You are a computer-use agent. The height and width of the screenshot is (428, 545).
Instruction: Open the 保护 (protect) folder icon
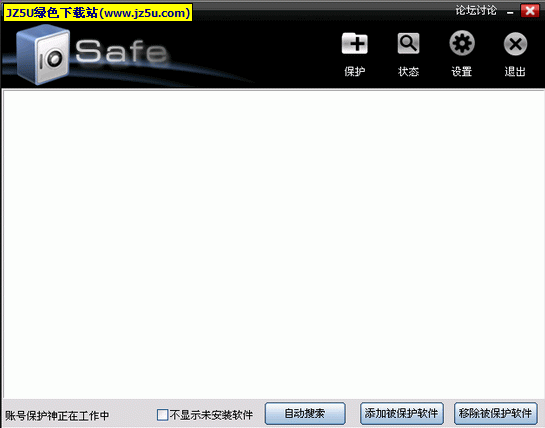click(x=355, y=44)
